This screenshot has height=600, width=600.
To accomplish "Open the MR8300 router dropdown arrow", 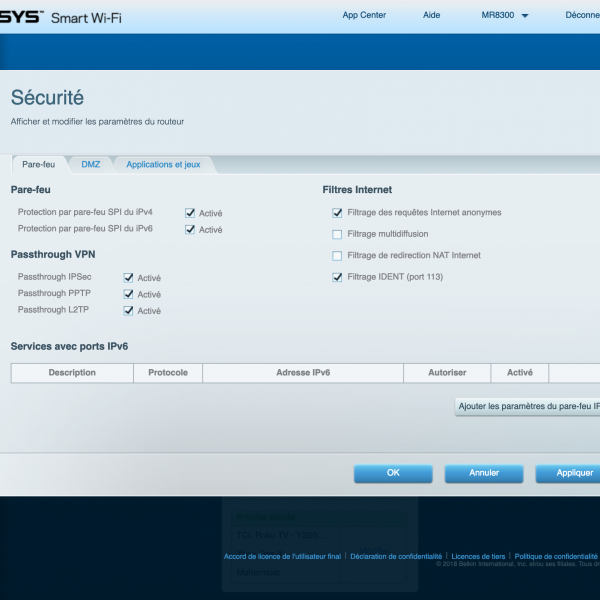I will (524, 16).
